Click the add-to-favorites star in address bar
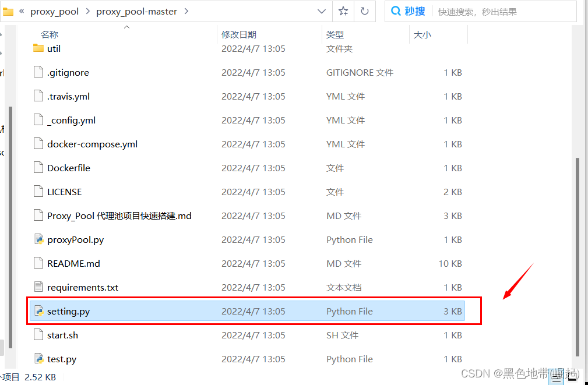The height and width of the screenshot is (385, 588). [343, 11]
